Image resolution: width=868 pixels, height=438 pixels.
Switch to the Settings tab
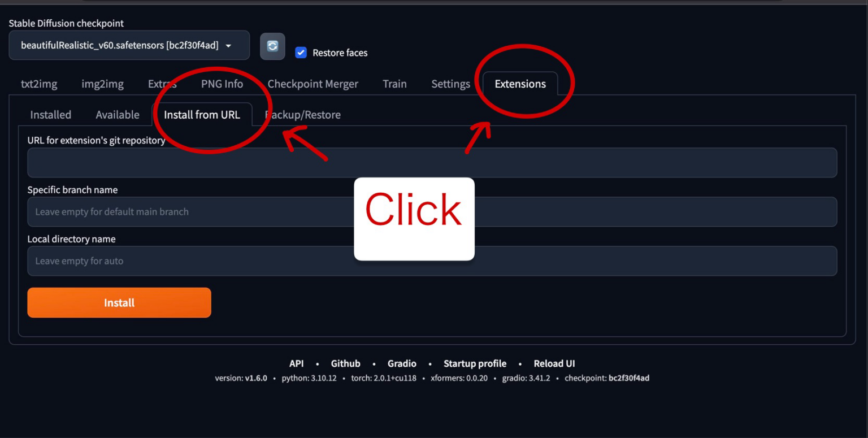coord(450,84)
